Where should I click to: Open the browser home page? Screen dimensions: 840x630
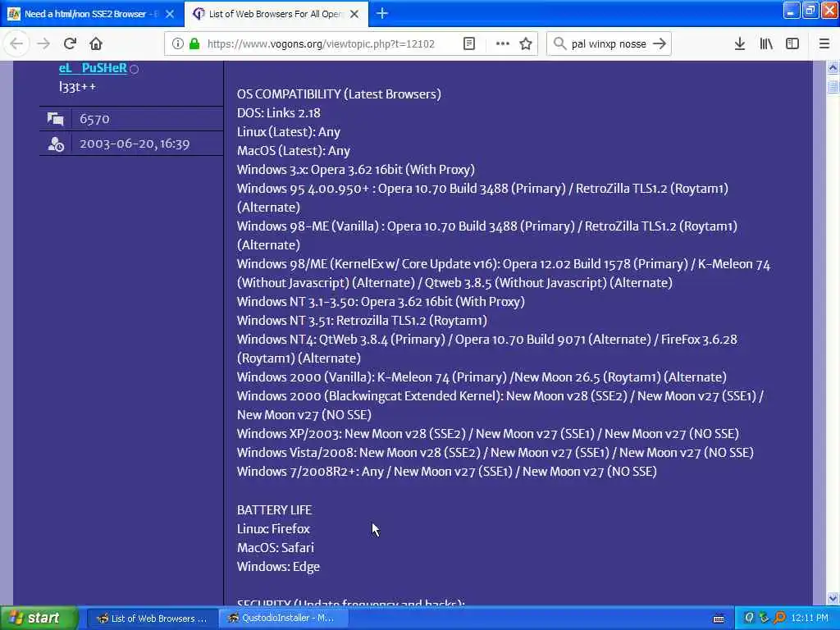96,44
